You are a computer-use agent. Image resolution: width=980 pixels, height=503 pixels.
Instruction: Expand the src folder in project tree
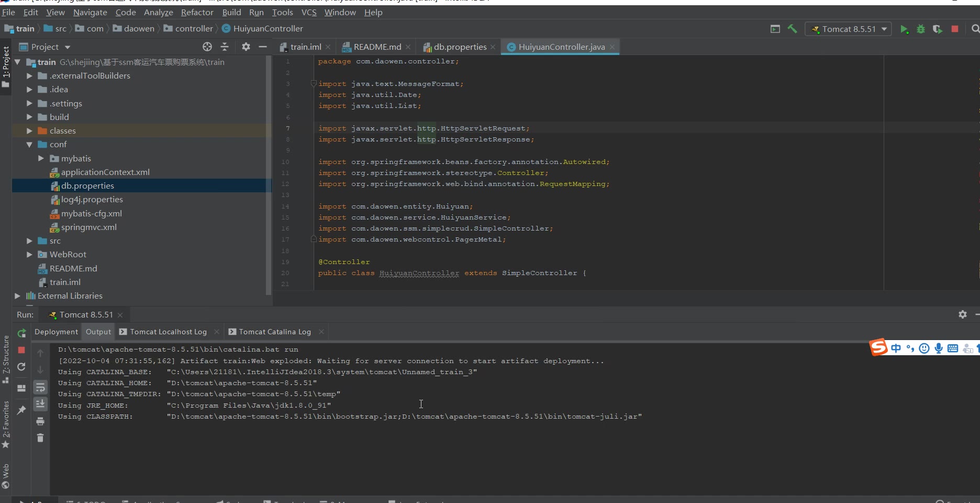[x=29, y=241]
